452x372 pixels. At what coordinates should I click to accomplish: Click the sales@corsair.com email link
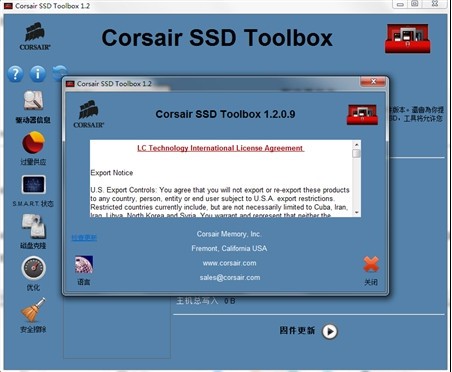click(x=230, y=277)
